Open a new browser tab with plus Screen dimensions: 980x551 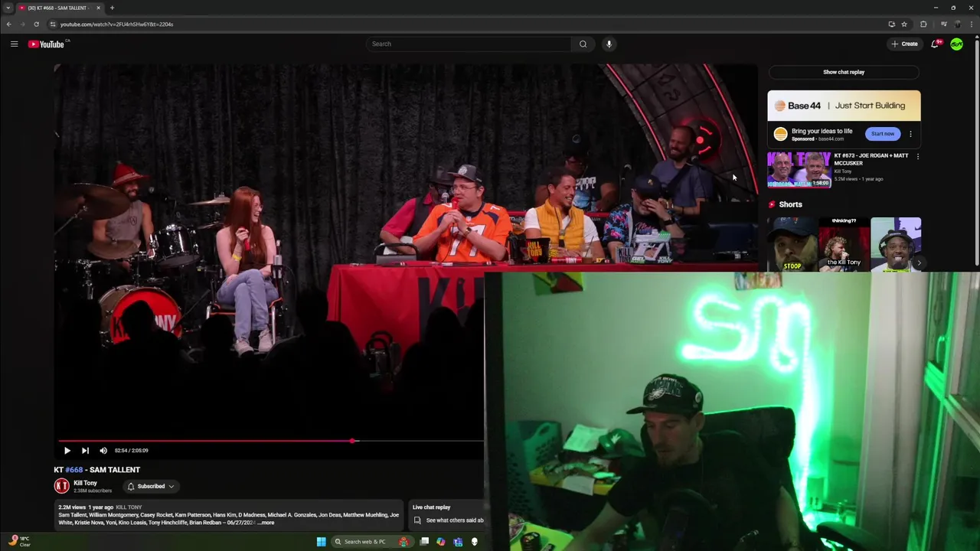click(x=112, y=8)
